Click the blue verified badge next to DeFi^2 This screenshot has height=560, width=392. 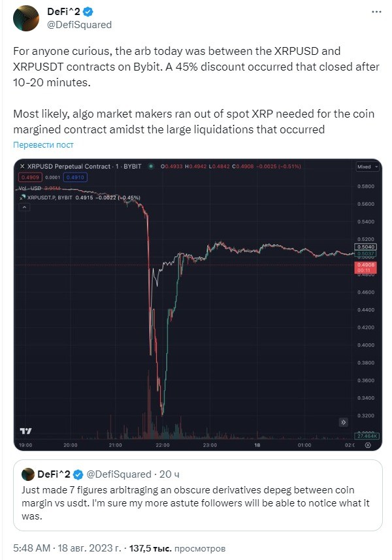point(88,12)
